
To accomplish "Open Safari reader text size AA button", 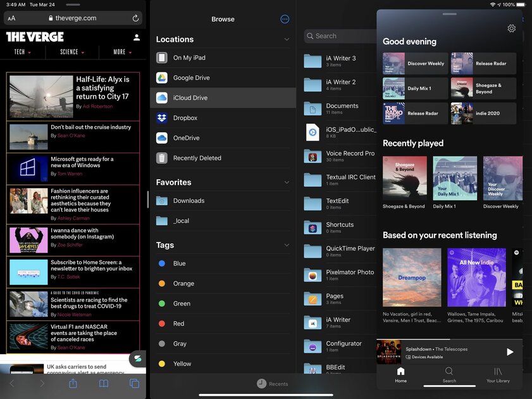I will point(11,18).
